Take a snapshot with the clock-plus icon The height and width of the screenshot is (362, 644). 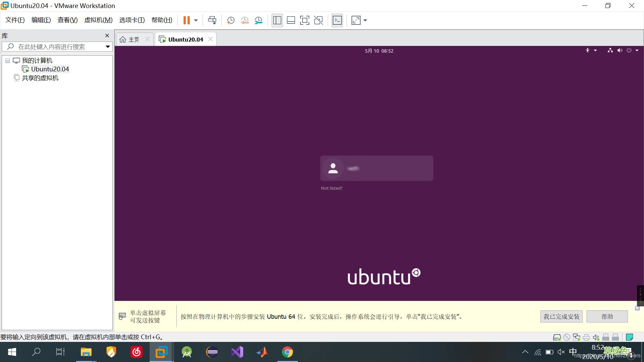[230, 20]
